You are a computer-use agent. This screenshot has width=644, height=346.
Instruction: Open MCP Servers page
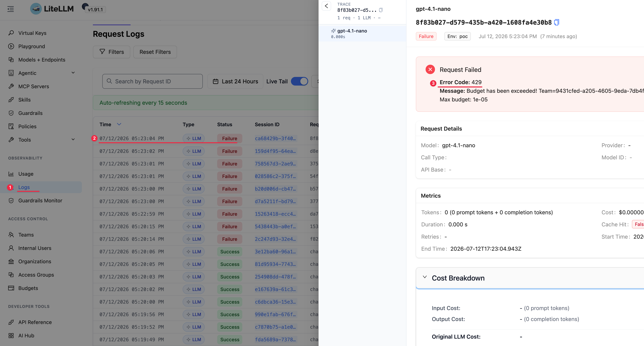coord(33,86)
